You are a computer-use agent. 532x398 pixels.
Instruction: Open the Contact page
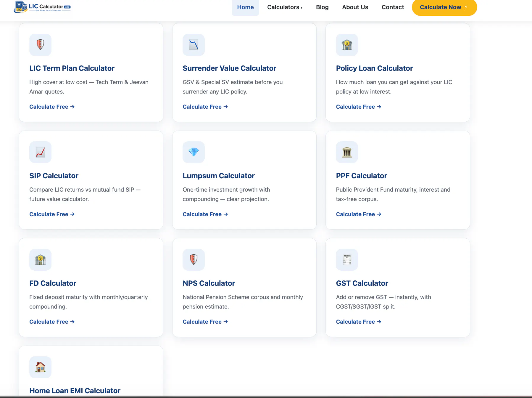tap(393, 7)
